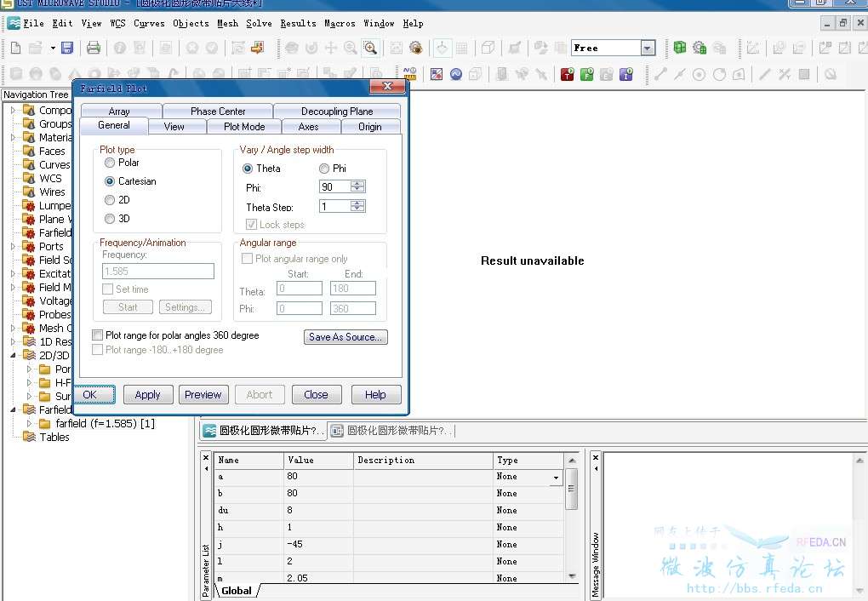Save the project with the floppy disk icon
Screen dimensions: 868x601
pos(67,49)
